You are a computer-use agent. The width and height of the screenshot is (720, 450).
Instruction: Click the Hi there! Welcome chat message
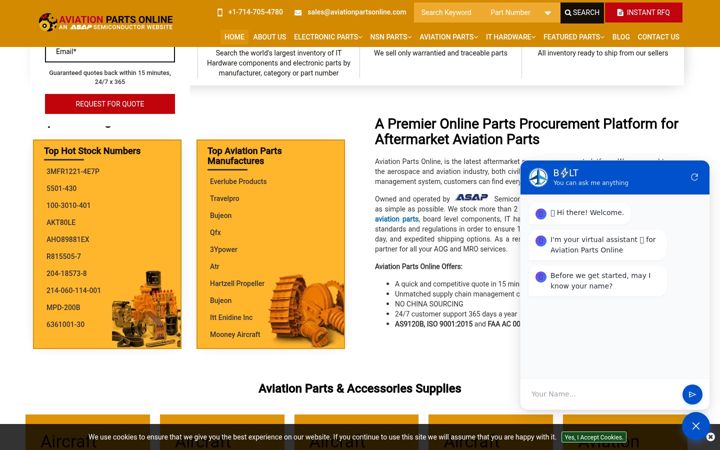pos(579,213)
